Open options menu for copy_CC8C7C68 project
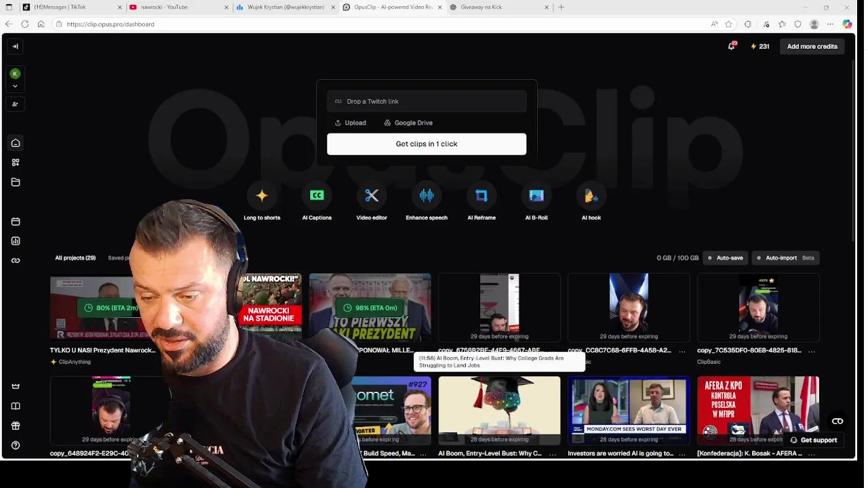 coord(682,350)
